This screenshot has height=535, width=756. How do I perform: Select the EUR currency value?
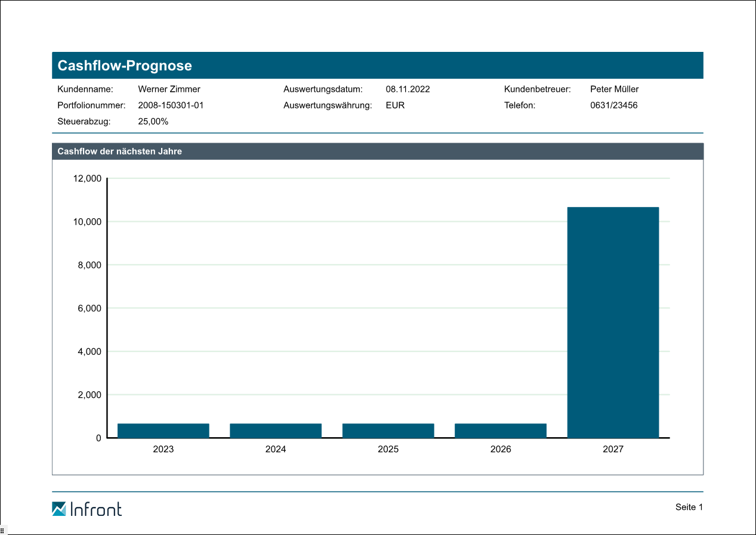(395, 106)
